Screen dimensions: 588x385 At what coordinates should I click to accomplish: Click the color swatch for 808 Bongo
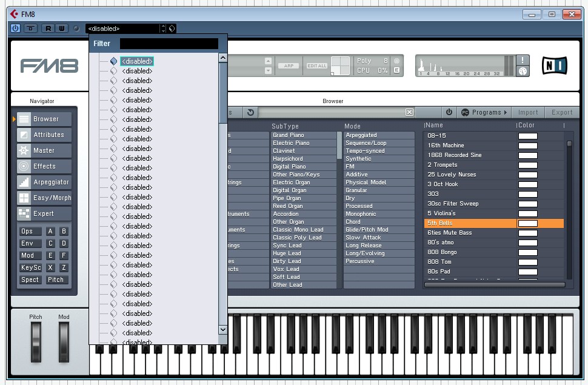tap(527, 252)
